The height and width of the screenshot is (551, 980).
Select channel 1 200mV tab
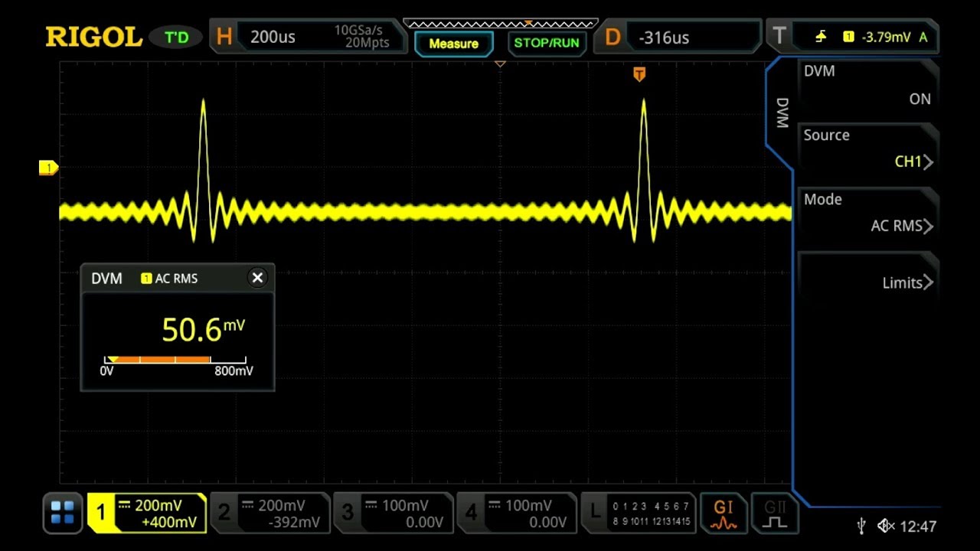147,514
